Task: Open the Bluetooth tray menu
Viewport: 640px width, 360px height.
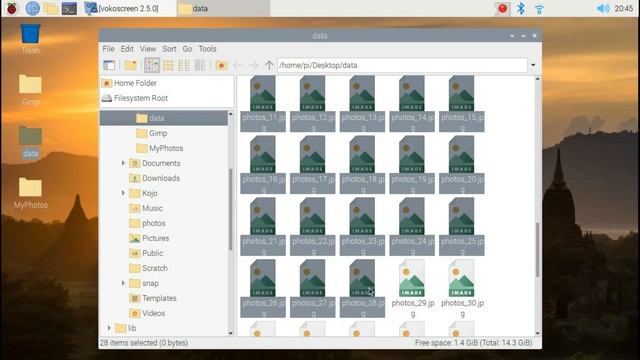Action: 521,8
